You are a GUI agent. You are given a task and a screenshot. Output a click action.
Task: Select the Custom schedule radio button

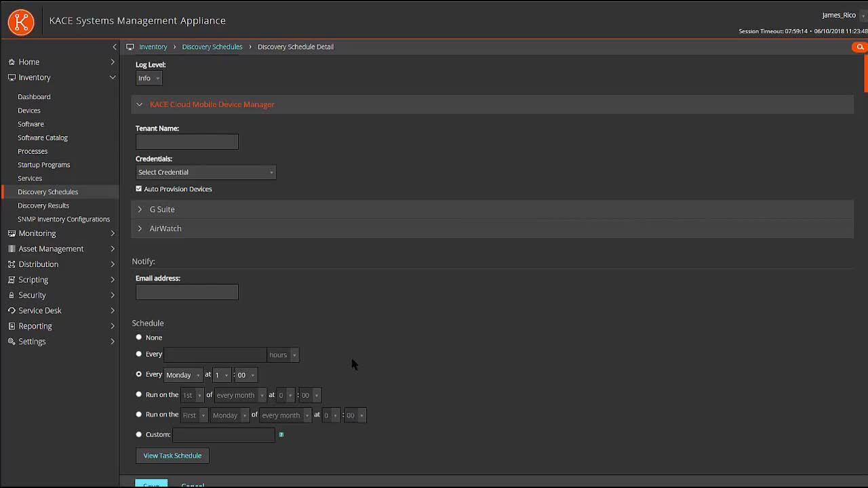coord(139,434)
